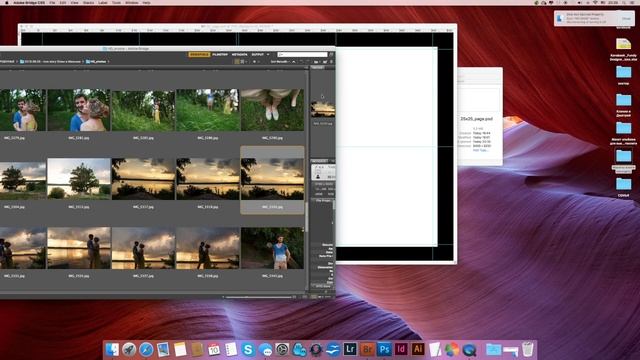Open Finder from the dock

(112, 349)
